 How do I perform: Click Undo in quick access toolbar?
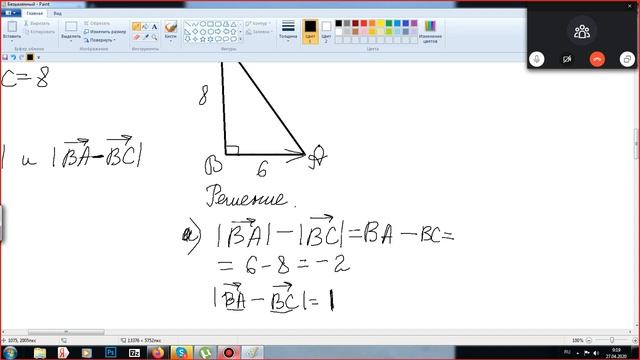coord(13,57)
